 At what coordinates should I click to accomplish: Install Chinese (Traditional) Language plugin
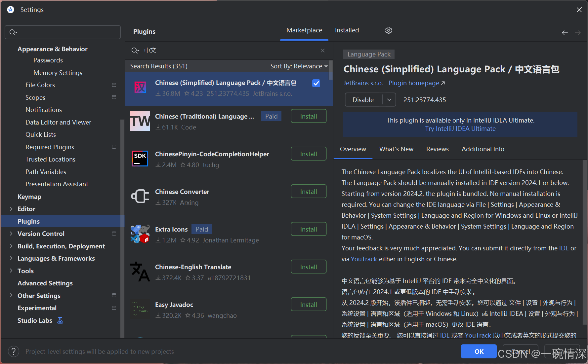pyautogui.click(x=309, y=116)
